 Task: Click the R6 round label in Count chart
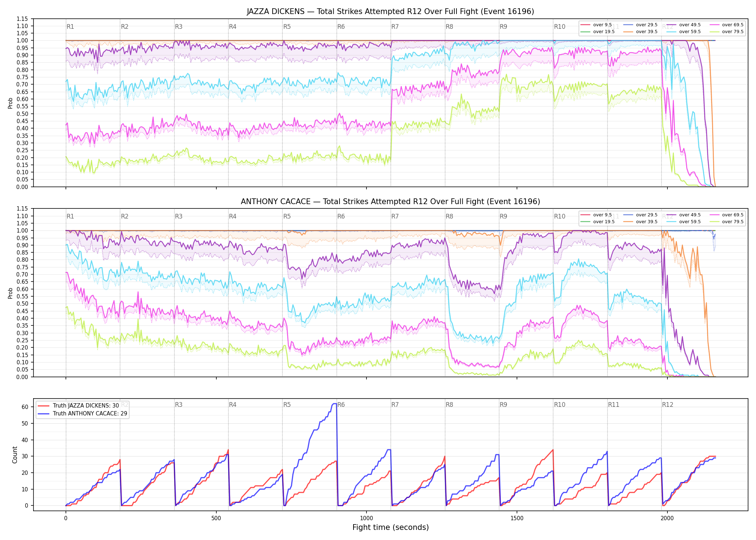pyautogui.click(x=341, y=405)
